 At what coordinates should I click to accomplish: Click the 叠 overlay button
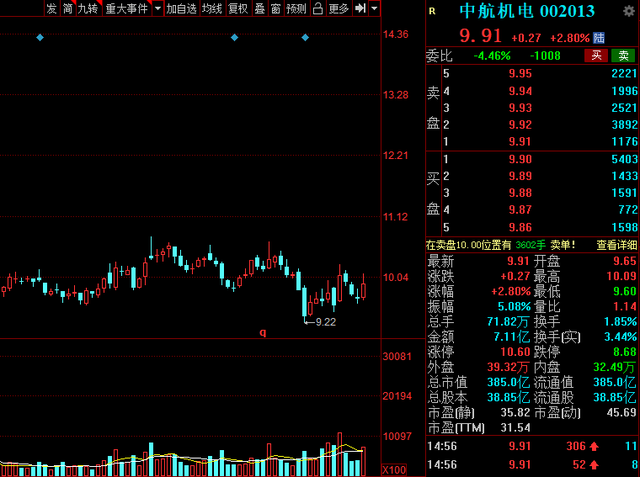[260, 8]
